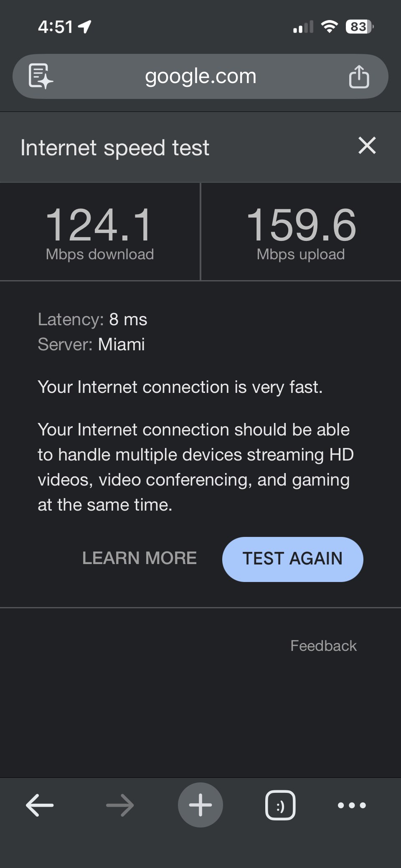Click the Feedback link
Image resolution: width=401 pixels, height=868 pixels.
point(323,646)
